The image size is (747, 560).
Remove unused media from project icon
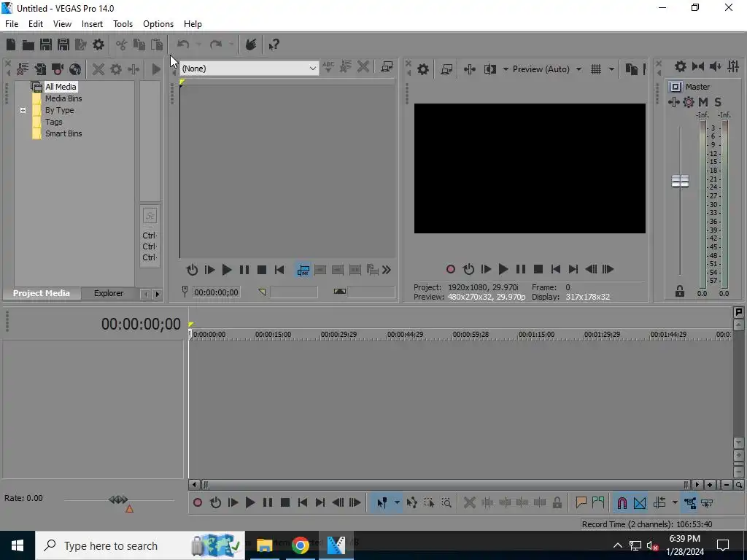pos(23,69)
